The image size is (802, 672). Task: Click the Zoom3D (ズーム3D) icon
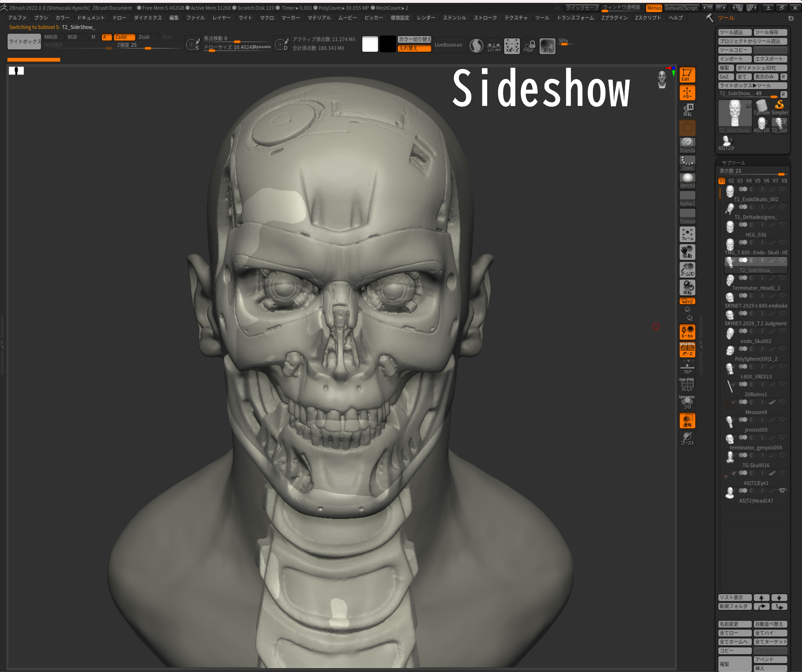[x=687, y=269]
